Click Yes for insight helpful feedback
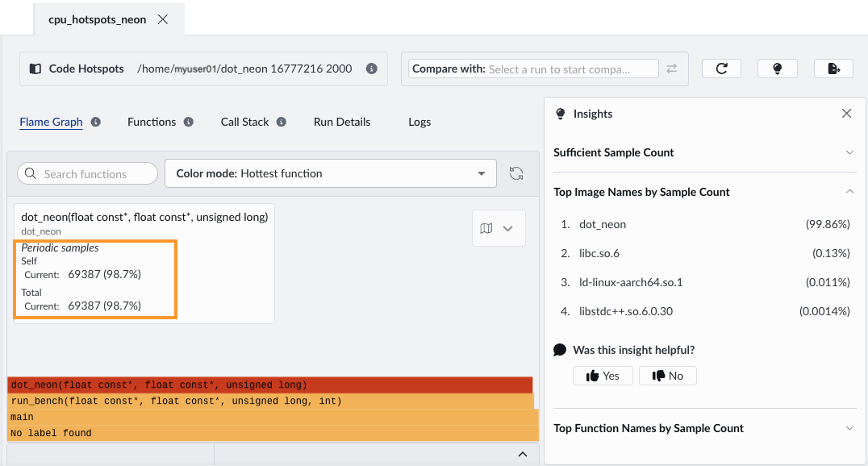The height and width of the screenshot is (466, 868). point(603,376)
